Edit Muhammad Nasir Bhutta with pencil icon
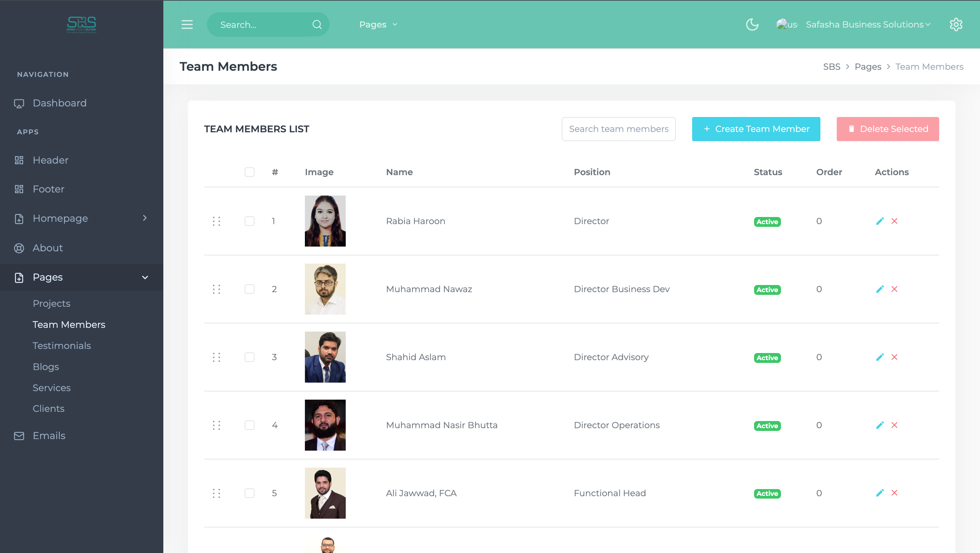Viewport: 980px width, 553px height. [880, 425]
